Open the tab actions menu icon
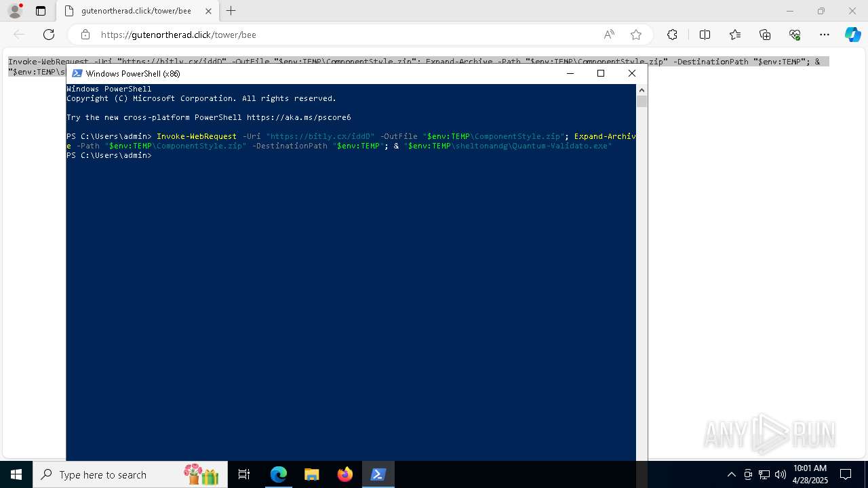 coord(41,11)
